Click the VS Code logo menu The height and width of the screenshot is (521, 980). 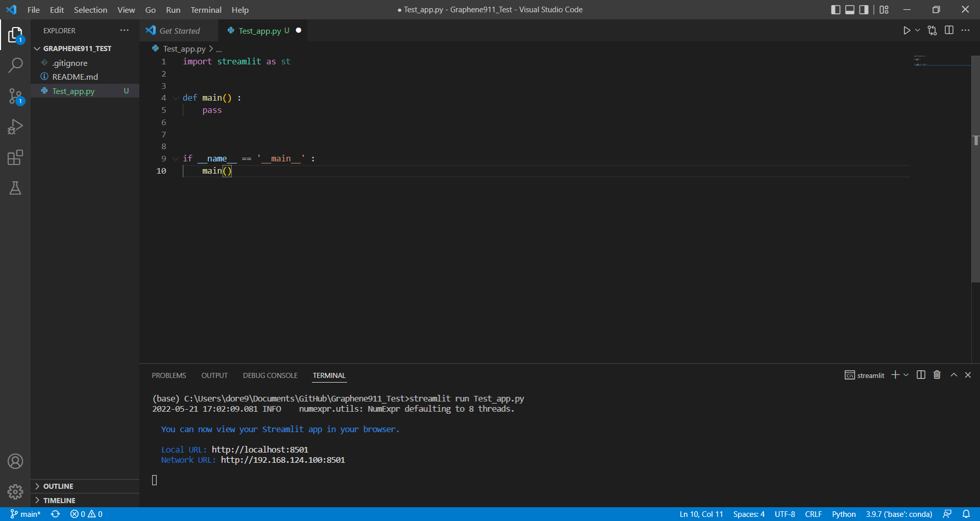click(11, 10)
